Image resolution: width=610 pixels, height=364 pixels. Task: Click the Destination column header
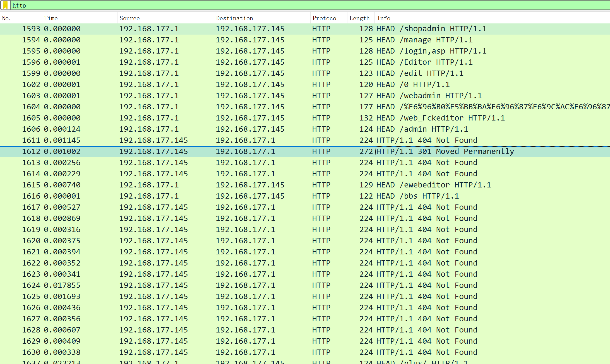pos(234,18)
